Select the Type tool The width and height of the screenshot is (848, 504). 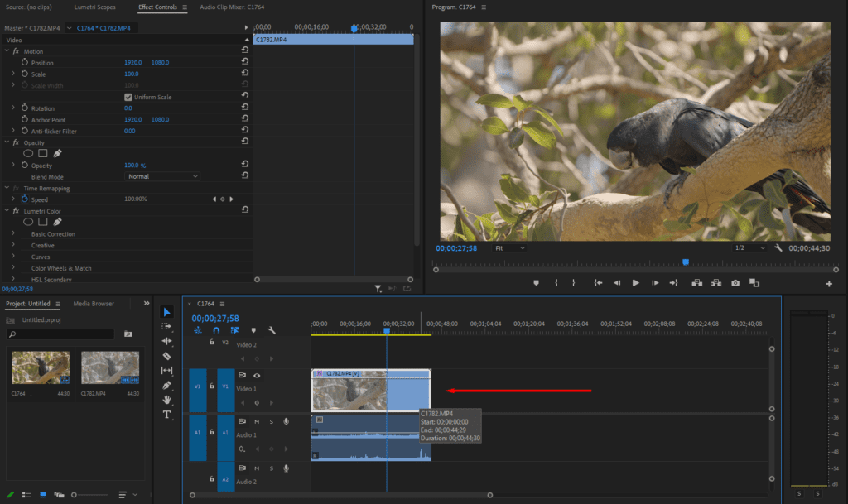click(x=166, y=414)
